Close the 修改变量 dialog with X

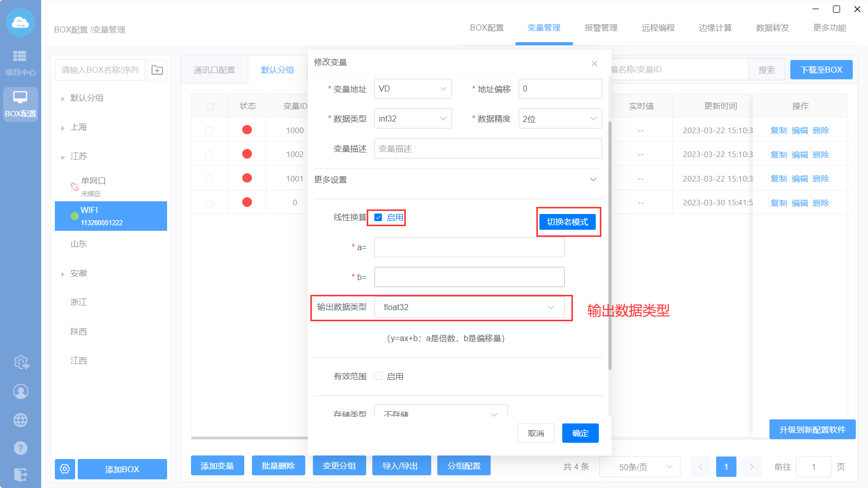pyautogui.click(x=594, y=64)
